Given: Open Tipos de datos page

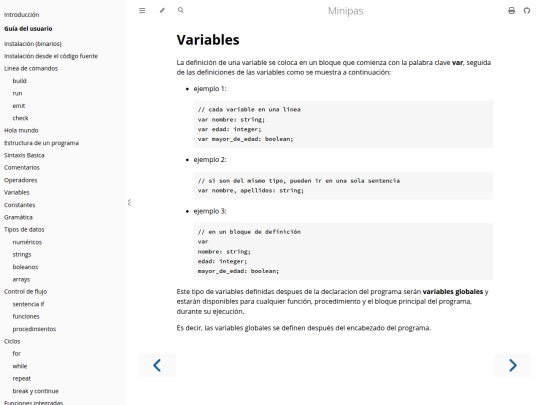Looking at the screenshot, I should [24, 230].
